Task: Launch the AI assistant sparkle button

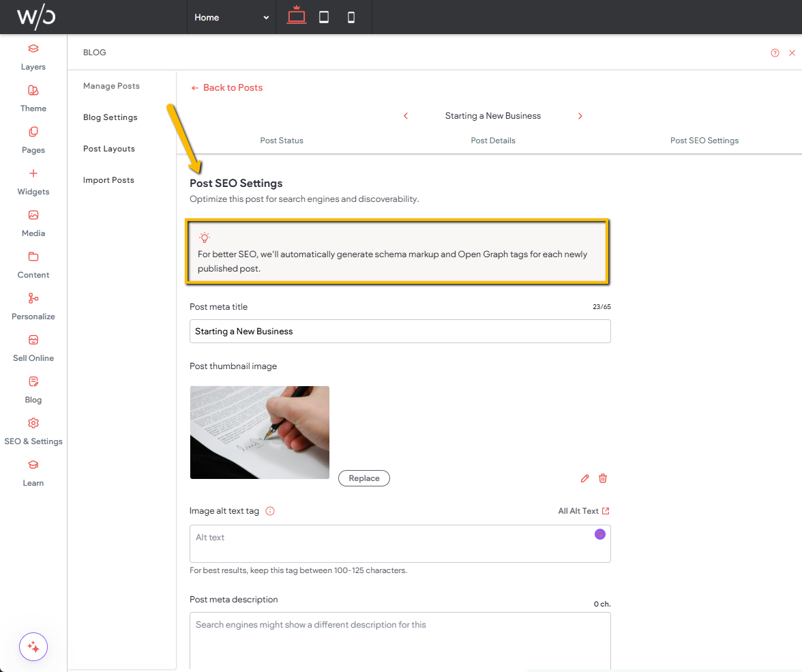Action: [x=33, y=647]
